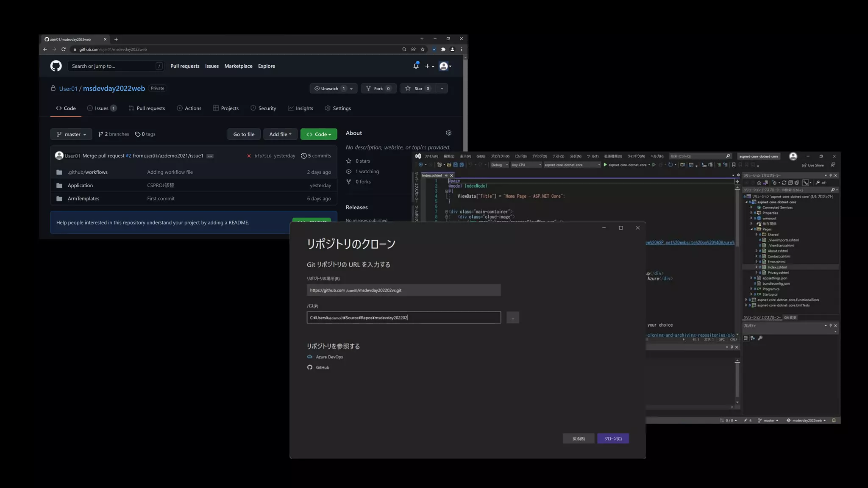The width and height of the screenshot is (868, 488).
Task: Click the green Start debugging play icon
Action: pyautogui.click(x=605, y=165)
